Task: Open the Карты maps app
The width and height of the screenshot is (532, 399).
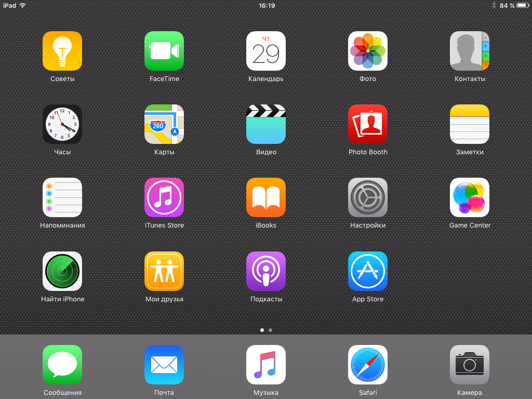Action: [x=164, y=124]
